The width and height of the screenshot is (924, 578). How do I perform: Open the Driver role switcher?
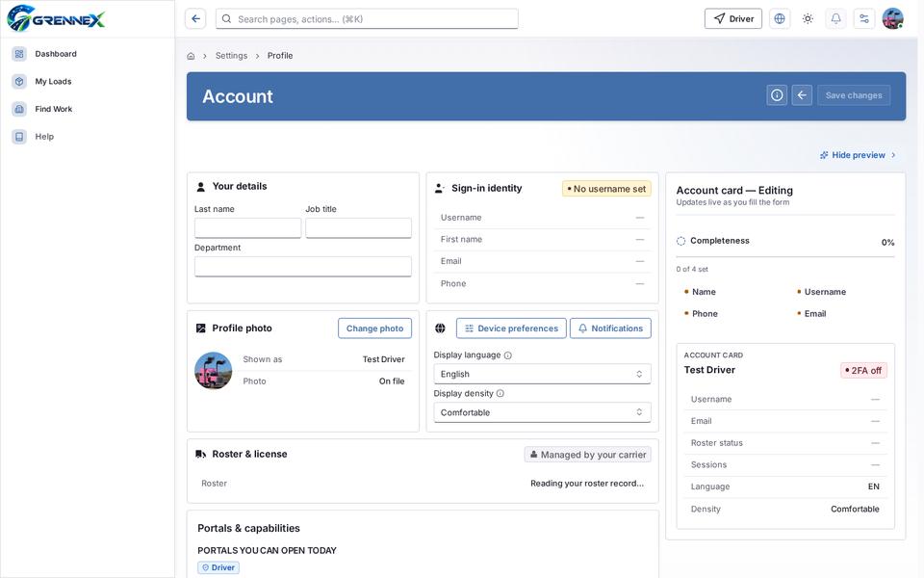(733, 19)
